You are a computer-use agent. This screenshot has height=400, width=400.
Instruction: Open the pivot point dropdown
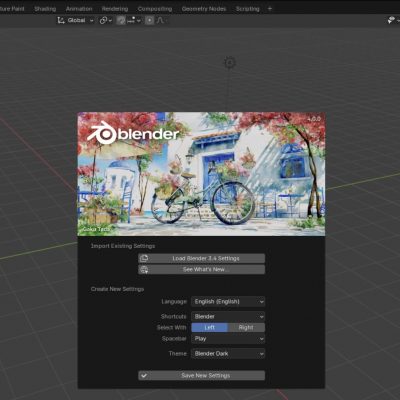(106, 20)
